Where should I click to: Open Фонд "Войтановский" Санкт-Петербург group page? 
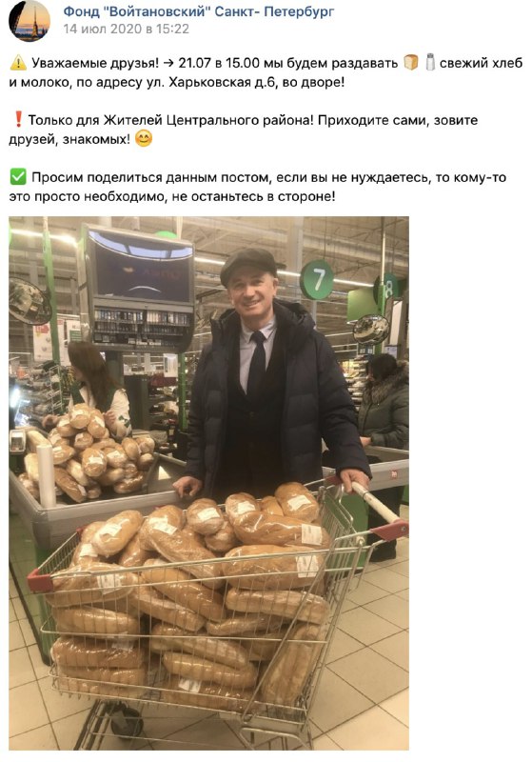click(x=199, y=11)
